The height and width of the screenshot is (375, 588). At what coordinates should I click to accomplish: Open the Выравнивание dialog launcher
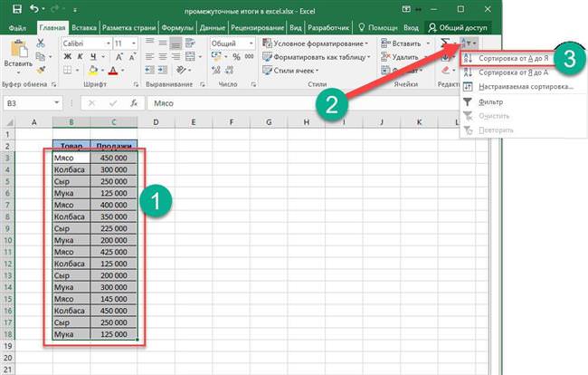pyautogui.click(x=203, y=84)
